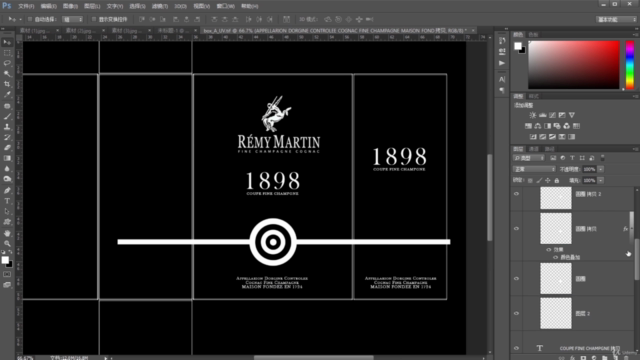Click the new adjustment layer button
640x360 pixels.
pyautogui.click(x=594, y=358)
